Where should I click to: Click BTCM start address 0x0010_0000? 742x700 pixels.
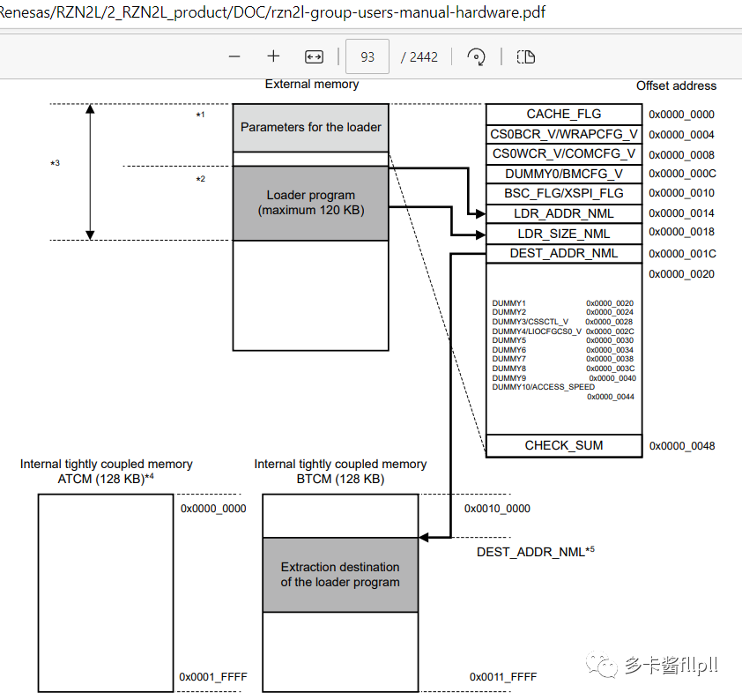click(497, 509)
